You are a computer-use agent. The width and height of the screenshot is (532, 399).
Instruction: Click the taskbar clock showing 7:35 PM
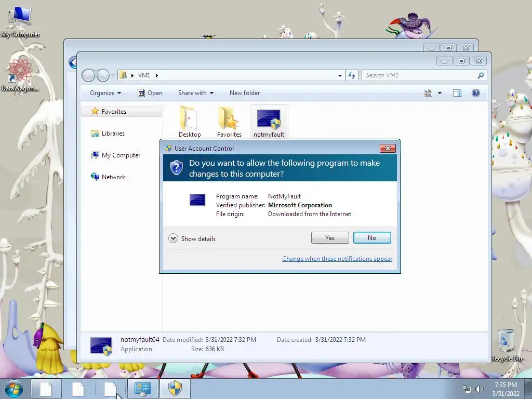click(506, 389)
